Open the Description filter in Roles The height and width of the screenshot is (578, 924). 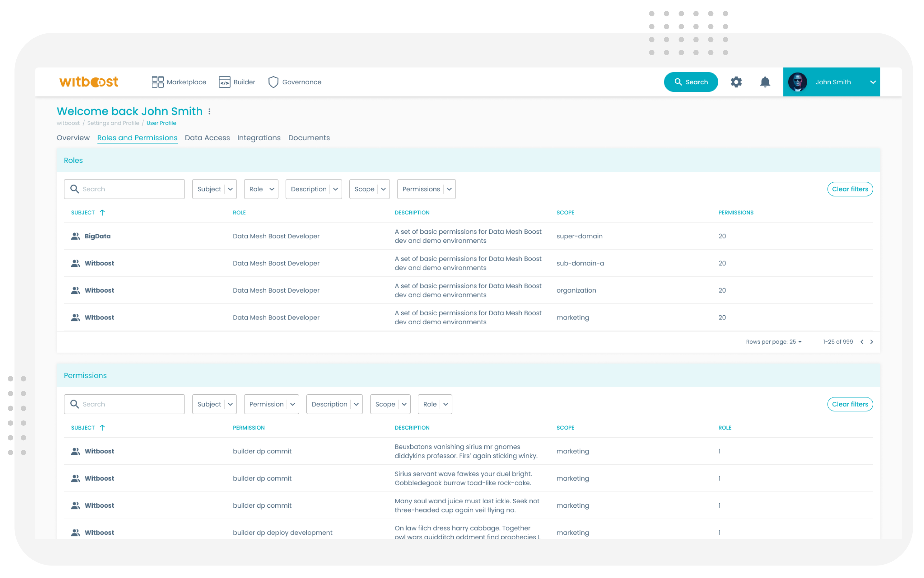tap(313, 189)
